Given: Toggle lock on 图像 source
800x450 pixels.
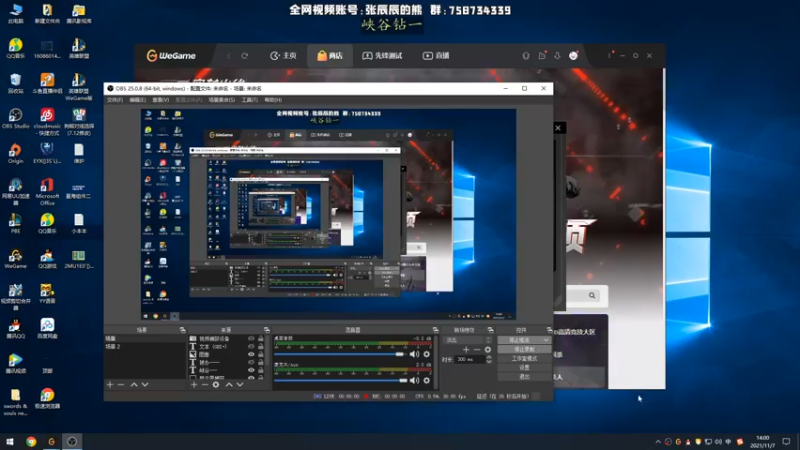Looking at the screenshot, I should [261, 354].
